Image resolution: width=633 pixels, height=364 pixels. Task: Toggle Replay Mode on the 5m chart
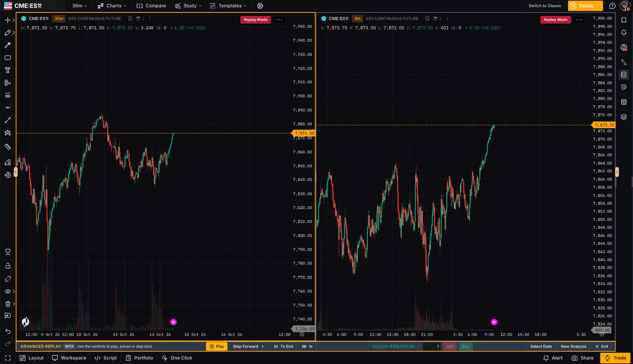555,20
